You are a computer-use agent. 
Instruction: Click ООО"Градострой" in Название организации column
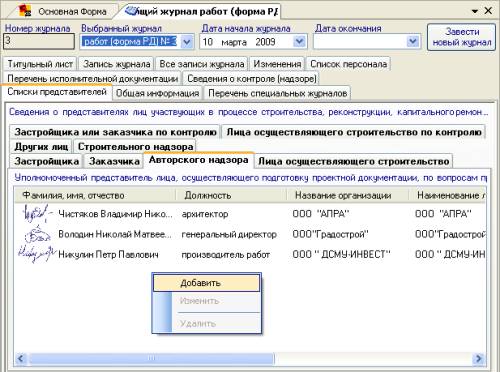(330, 234)
